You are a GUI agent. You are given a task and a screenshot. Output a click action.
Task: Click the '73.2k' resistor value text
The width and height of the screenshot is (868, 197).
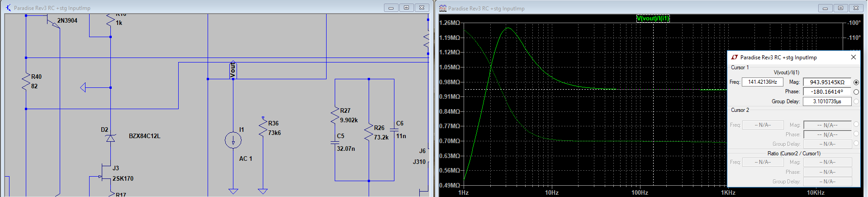[381, 137]
